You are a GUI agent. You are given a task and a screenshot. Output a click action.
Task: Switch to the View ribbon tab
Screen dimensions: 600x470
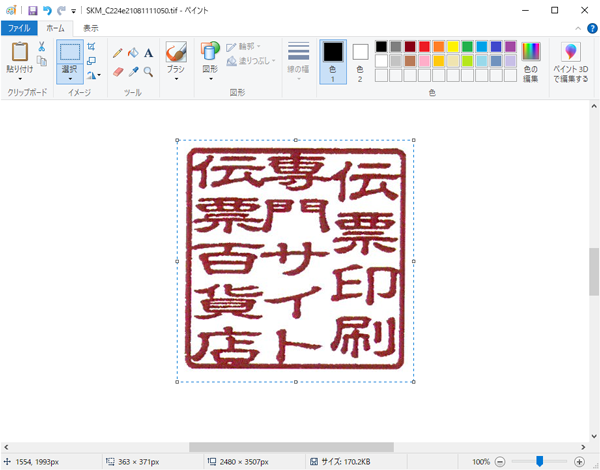(91, 28)
